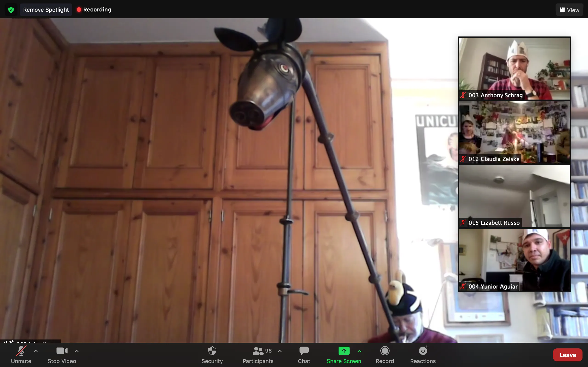
Task: Click the green encryption shield icon
Action: pos(11,10)
